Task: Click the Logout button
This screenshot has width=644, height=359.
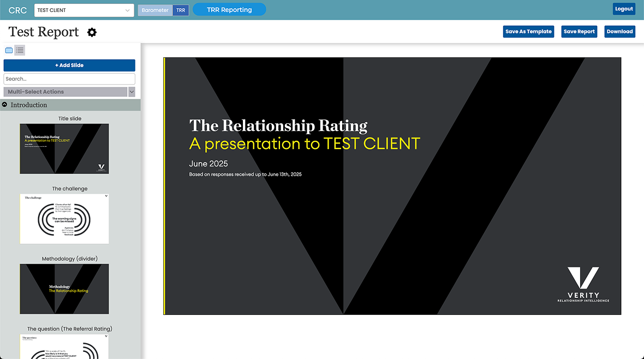Action: [x=624, y=9]
